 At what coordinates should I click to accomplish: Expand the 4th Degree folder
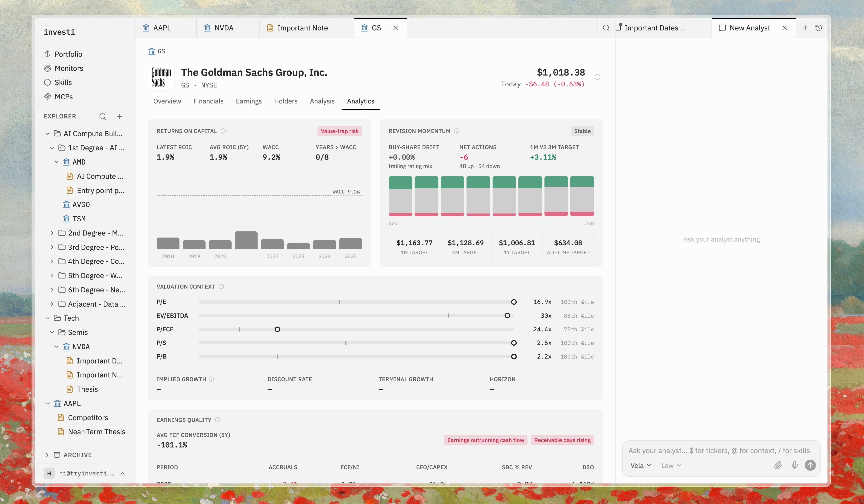52,261
